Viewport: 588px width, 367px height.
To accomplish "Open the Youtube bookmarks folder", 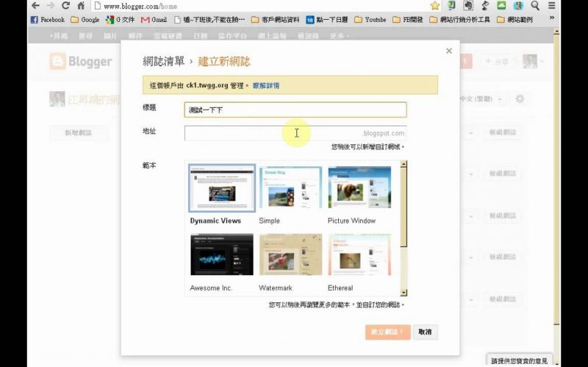I will 370,20.
